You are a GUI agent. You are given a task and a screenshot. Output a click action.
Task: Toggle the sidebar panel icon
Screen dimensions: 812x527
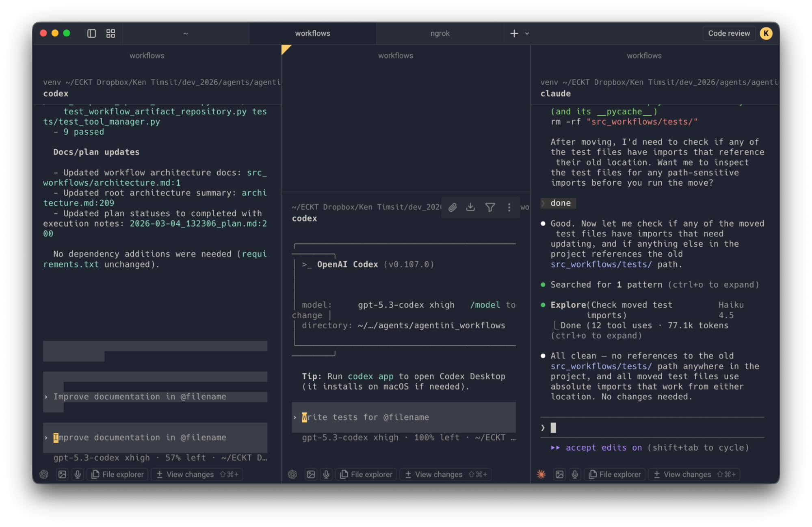coord(91,33)
